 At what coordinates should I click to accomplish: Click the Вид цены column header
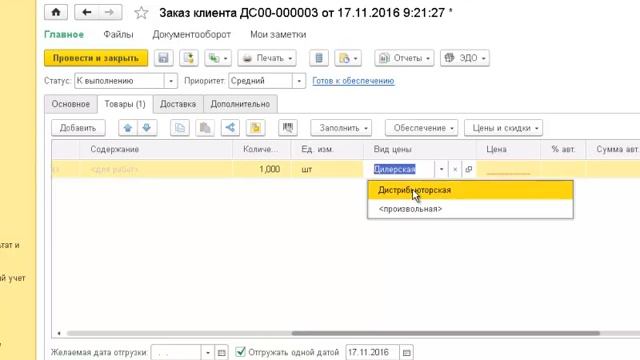(420, 149)
